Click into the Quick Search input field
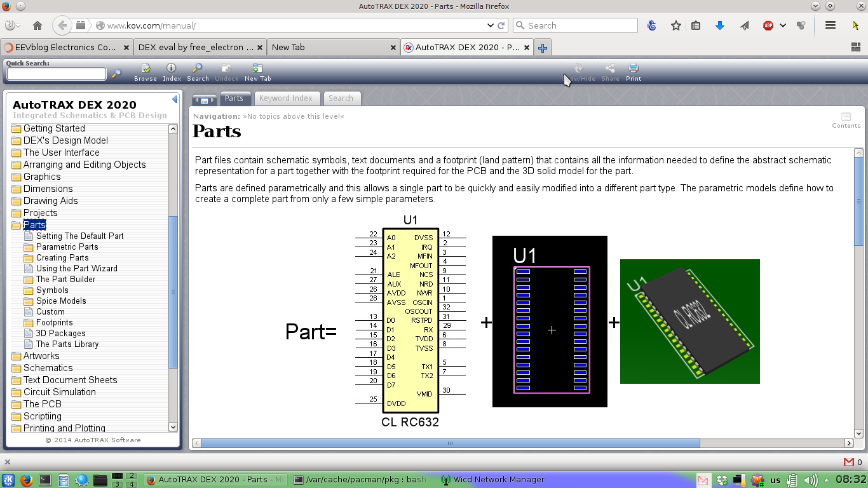Screen dimensions: 868x488 point(57,74)
